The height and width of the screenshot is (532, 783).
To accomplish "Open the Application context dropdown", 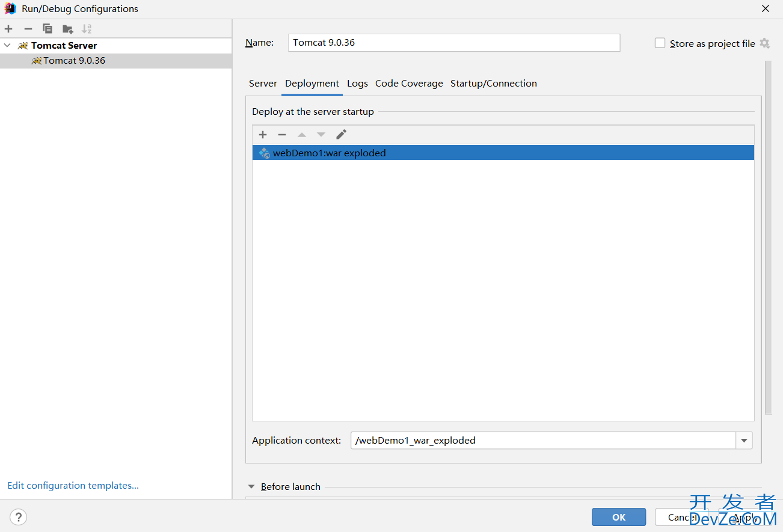I will pos(744,441).
